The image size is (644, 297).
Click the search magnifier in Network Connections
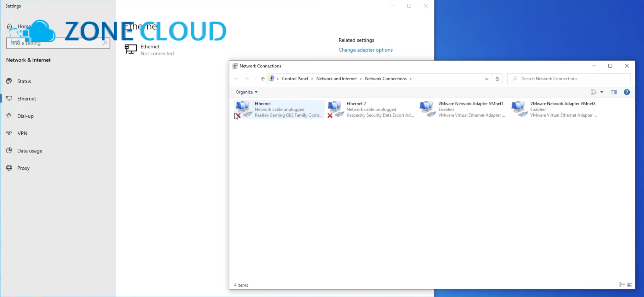tap(515, 79)
